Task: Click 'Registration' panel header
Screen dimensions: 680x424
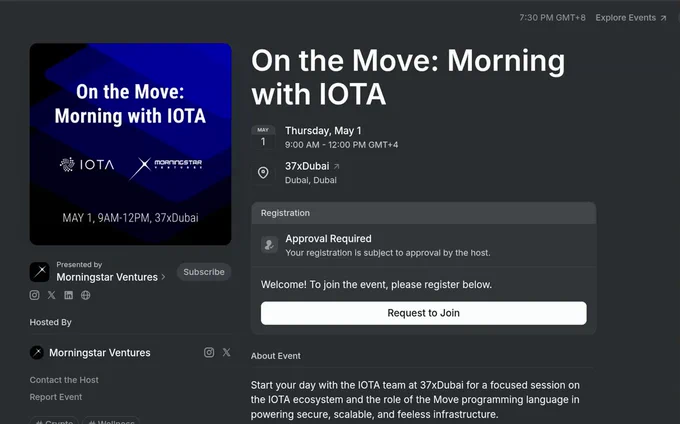Action: [424, 213]
